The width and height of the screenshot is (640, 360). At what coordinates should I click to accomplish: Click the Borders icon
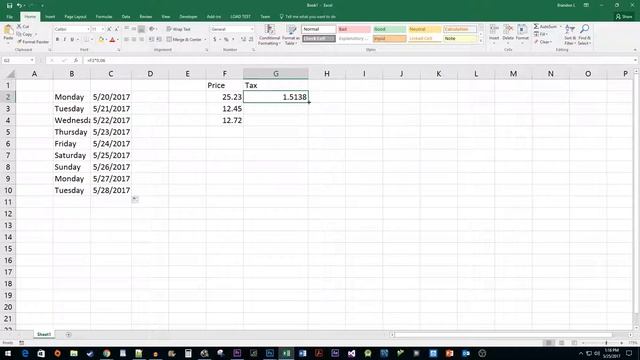(86, 40)
